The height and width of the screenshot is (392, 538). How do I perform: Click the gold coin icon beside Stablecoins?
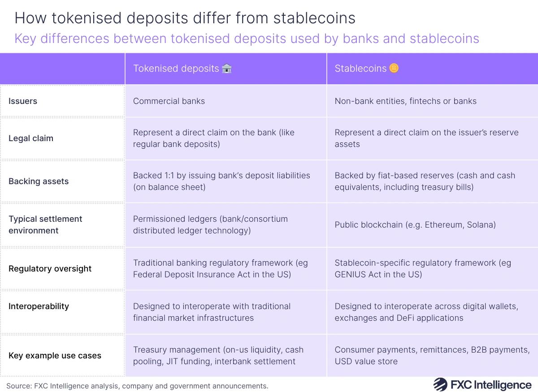394,69
